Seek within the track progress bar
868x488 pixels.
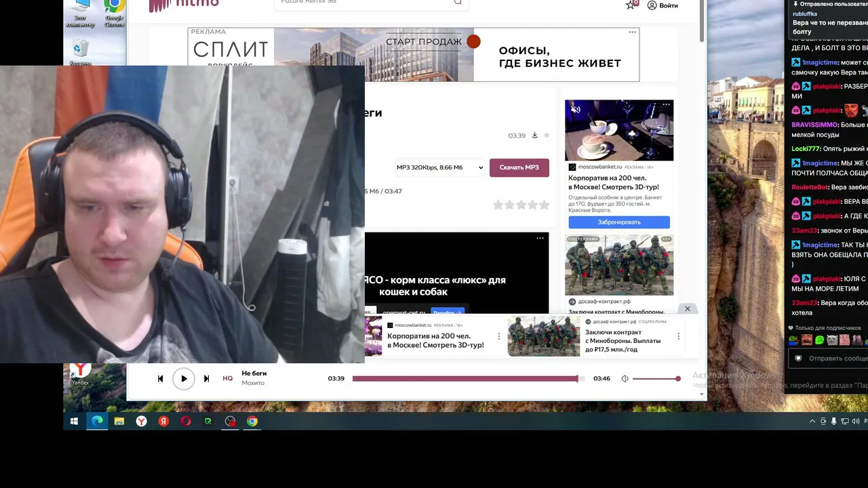pos(469,379)
